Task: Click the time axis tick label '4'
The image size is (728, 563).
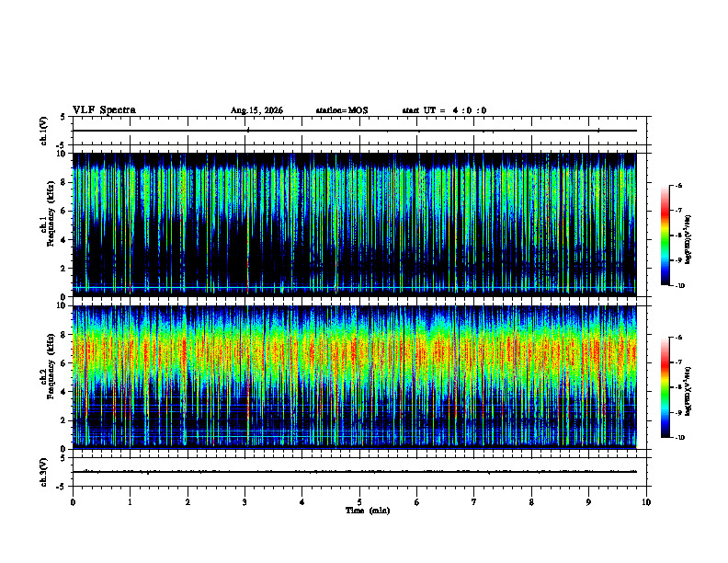Action: (x=302, y=502)
